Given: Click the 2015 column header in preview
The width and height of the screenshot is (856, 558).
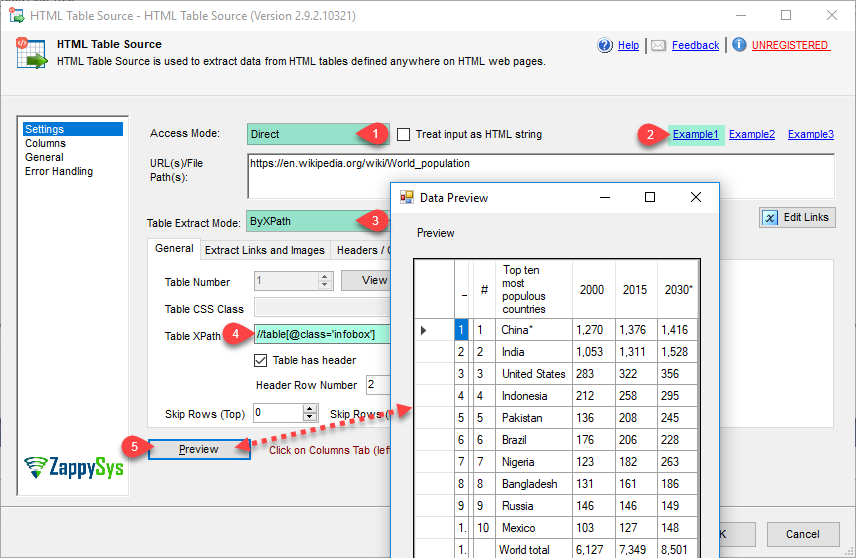Looking at the screenshot, I should pos(636,289).
